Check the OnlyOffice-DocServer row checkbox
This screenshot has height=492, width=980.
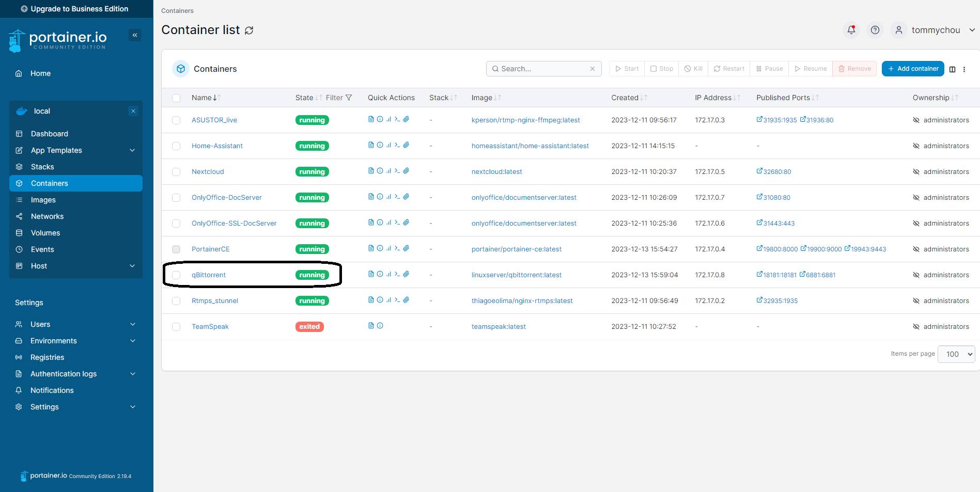[176, 198]
